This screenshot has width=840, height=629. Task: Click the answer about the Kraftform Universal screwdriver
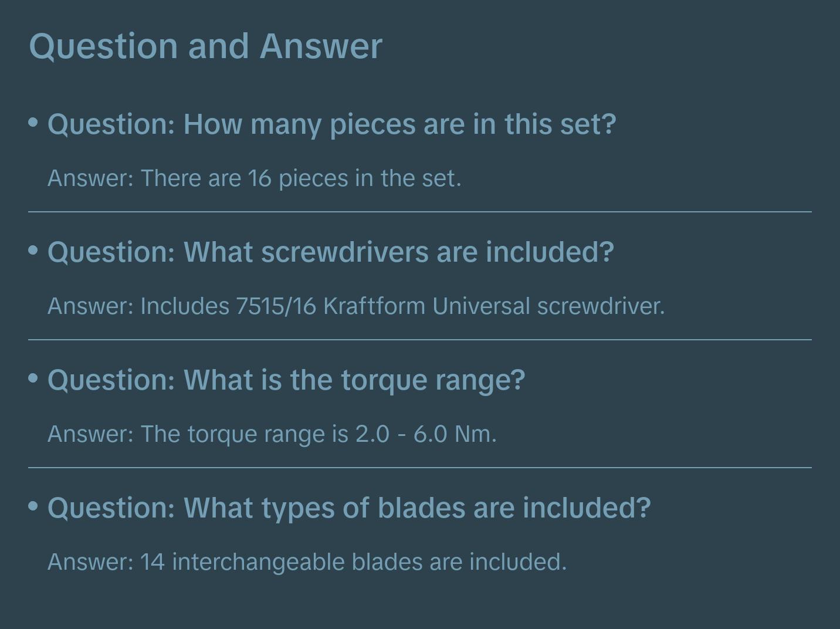(356, 306)
